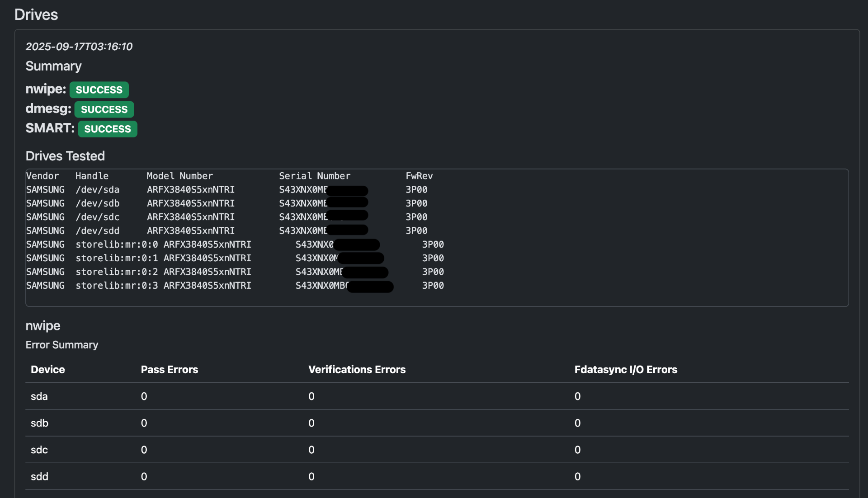Click the Pass Errors column header
The height and width of the screenshot is (498, 868).
(169, 370)
